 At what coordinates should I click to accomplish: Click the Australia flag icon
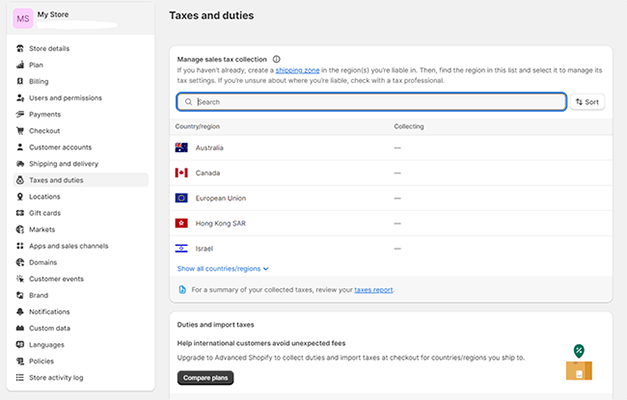(181, 148)
